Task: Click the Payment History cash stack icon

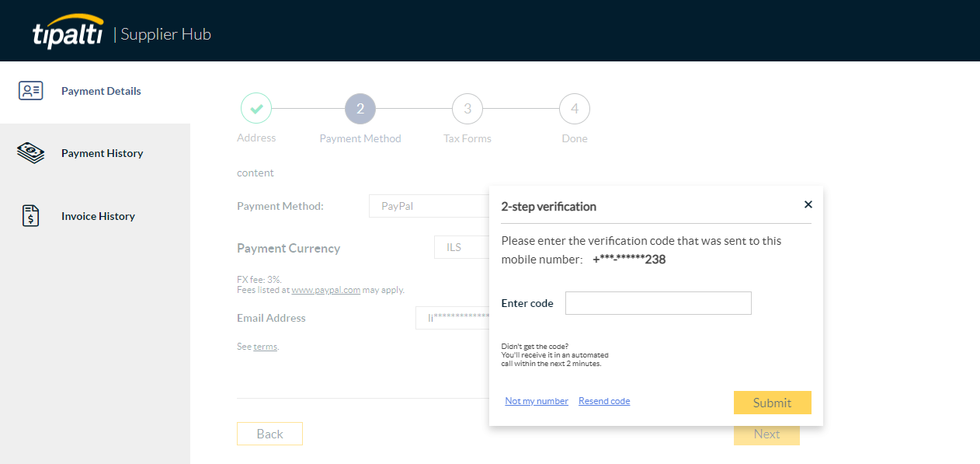Action: coord(30,153)
